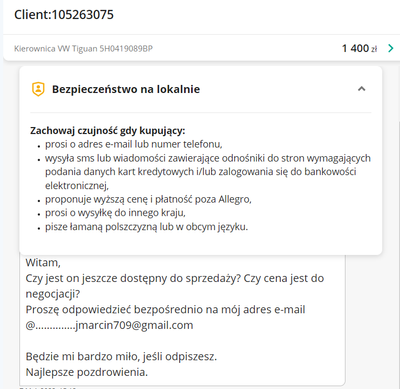Open the Kierownica VW Tiguan listing title
400x389 pixels.
coord(83,49)
